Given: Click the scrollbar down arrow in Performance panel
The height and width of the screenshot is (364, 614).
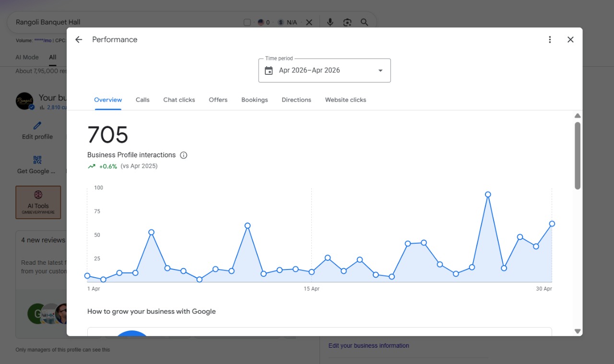Looking at the screenshot, I should [x=578, y=331].
